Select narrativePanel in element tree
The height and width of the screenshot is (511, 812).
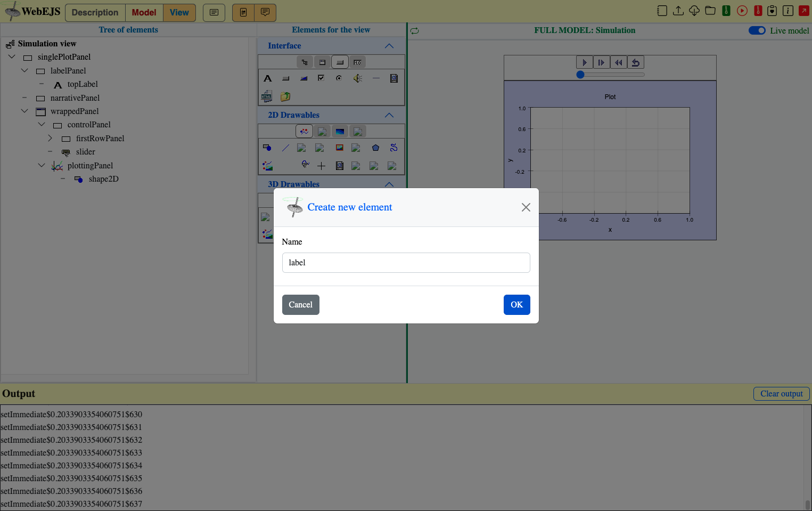(x=75, y=98)
